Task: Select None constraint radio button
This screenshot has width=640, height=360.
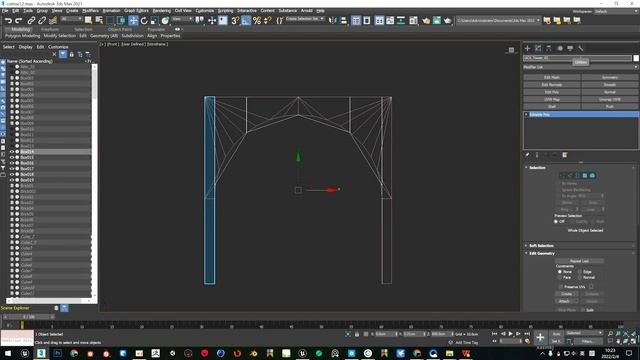Action: [560, 272]
